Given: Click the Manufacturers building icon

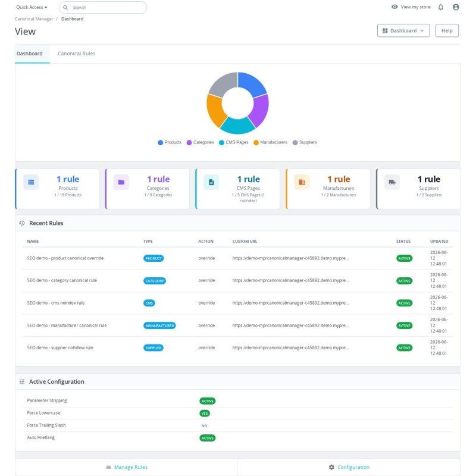Looking at the screenshot, I should coord(302,182).
